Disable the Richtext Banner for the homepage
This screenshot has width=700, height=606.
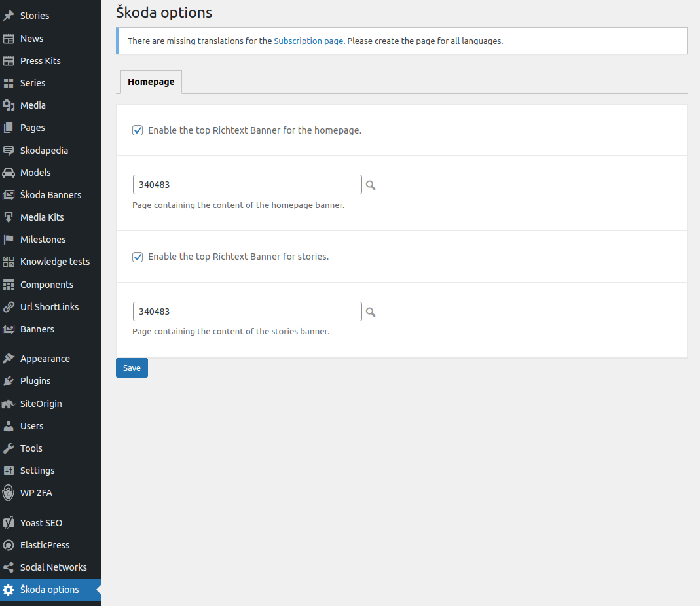138,130
